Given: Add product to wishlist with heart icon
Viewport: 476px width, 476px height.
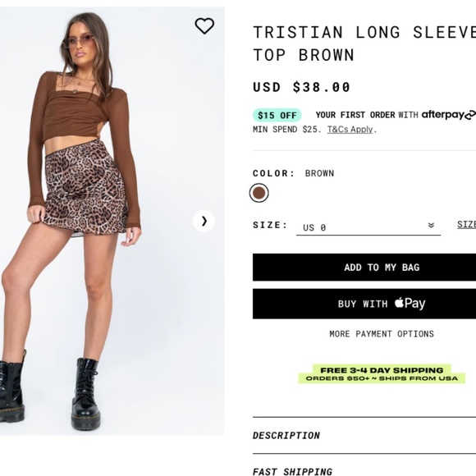Looking at the screenshot, I should [x=204, y=25].
